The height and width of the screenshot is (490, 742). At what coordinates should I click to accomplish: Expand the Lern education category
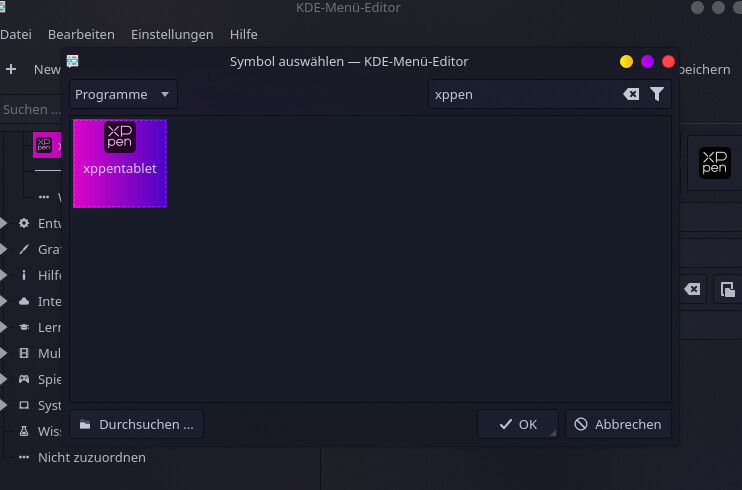[3, 327]
